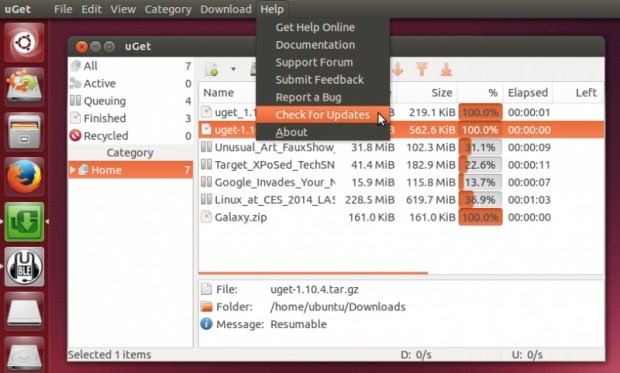Viewport: 620px width, 373px height.
Task: Open the Download menu
Action: (225, 9)
